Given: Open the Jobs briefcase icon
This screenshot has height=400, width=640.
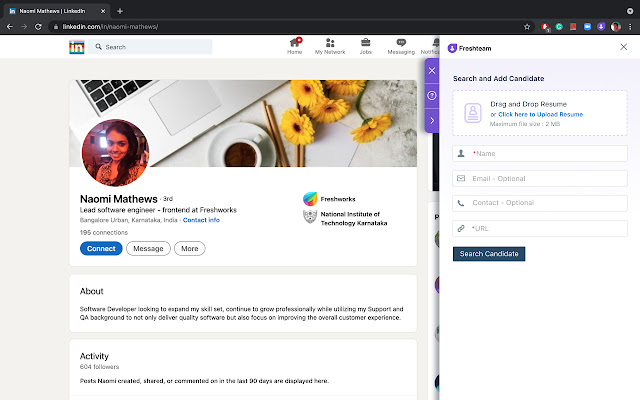Looking at the screenshot, I should 365,42.
